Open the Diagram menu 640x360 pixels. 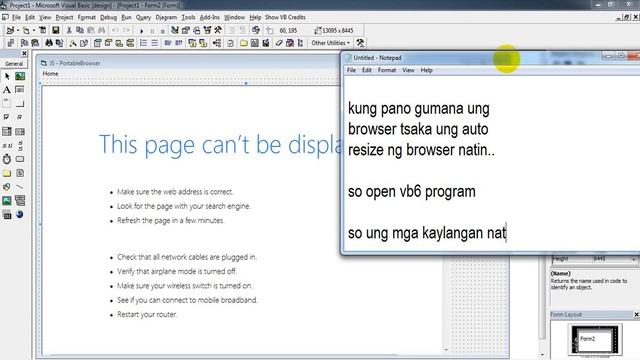[x=166, y=17]
